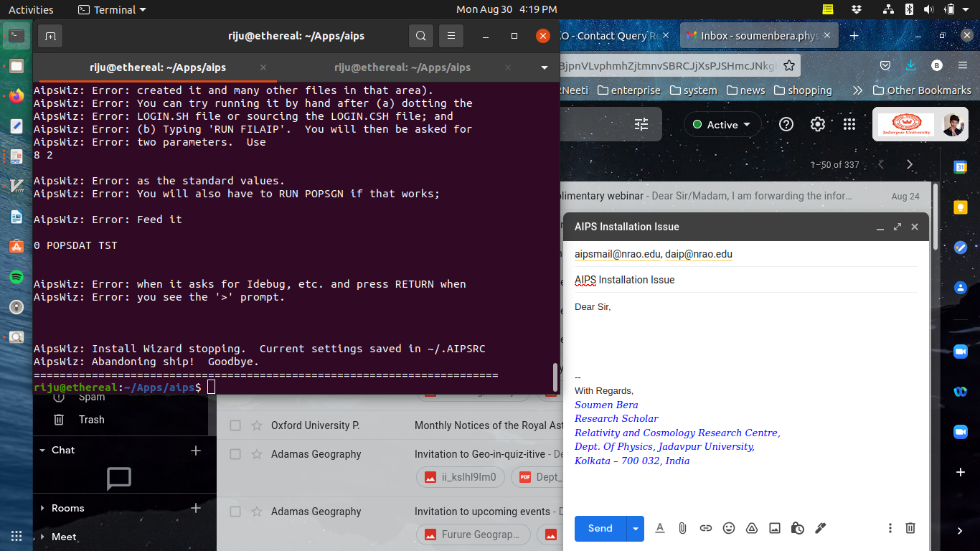Click the Subject field of the draft
This screenshot has height=551, width=980.
point(745,280)
